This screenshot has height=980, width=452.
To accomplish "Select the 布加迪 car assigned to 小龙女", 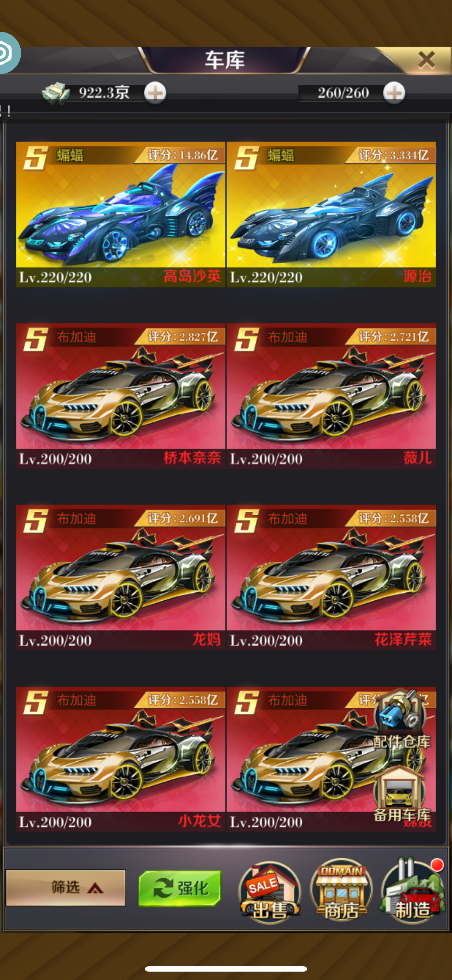I will 121,759.
